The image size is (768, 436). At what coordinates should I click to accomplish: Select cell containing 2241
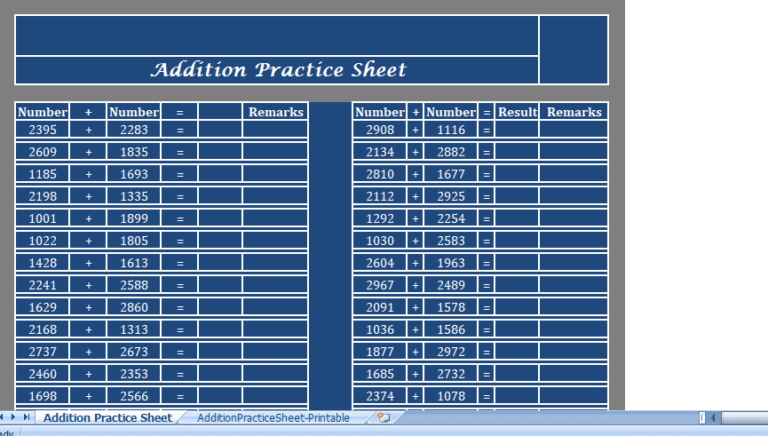(x=43, y=285)
